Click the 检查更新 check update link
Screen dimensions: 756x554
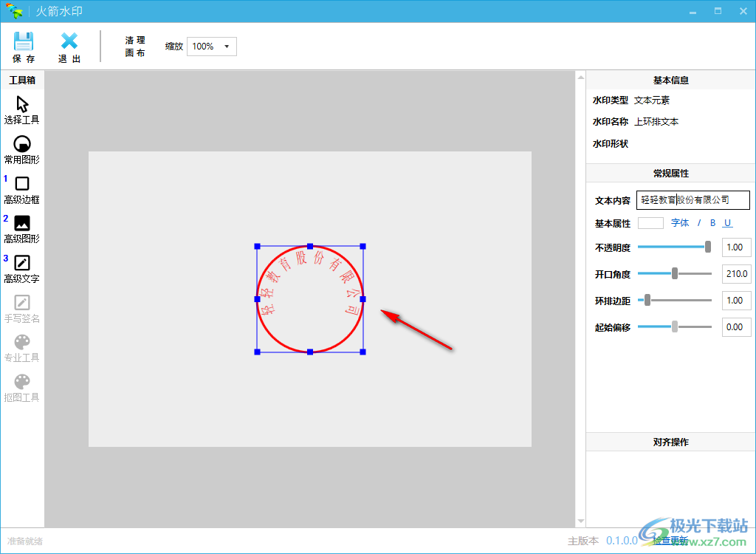670,541
